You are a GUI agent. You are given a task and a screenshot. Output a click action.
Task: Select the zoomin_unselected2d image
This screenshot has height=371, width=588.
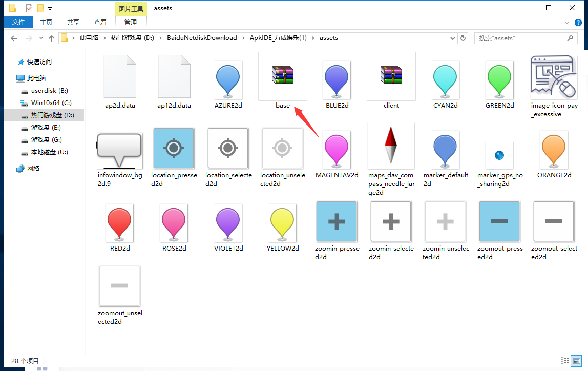445,221
